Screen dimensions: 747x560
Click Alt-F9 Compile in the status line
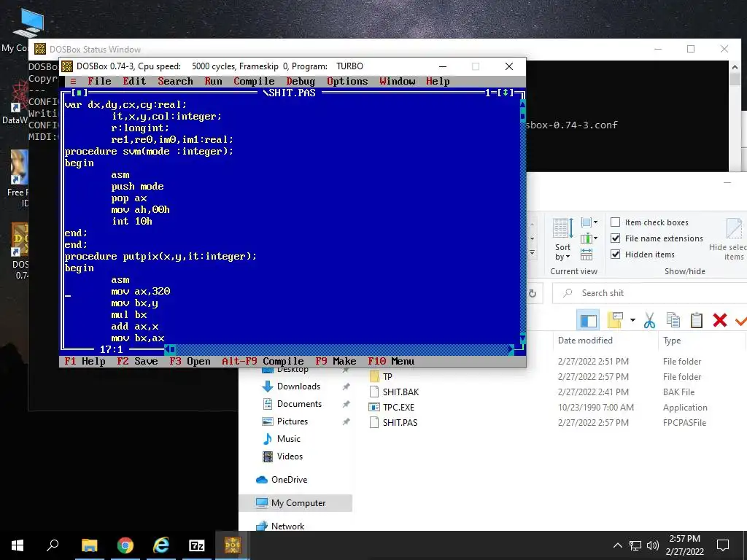point(263,362)
